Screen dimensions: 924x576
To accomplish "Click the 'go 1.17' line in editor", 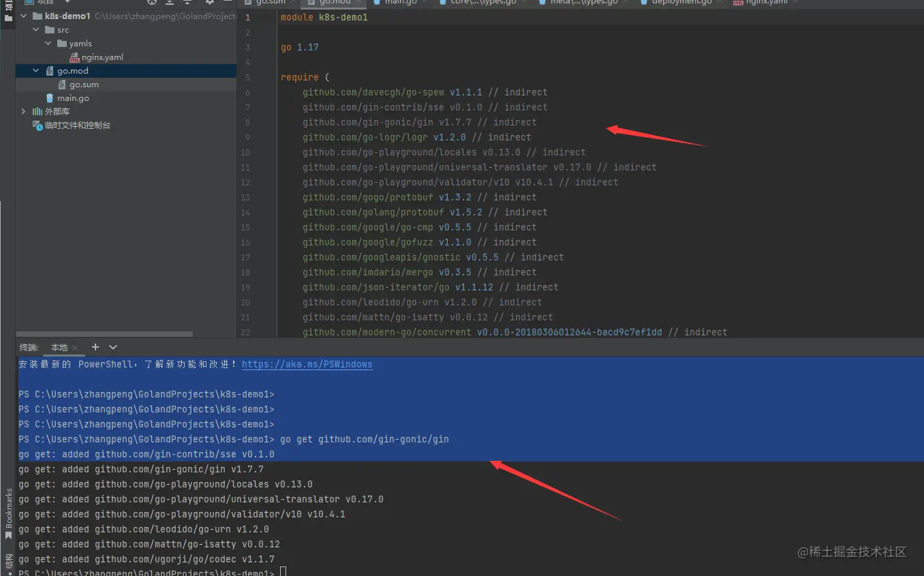I will click(299, 47).
